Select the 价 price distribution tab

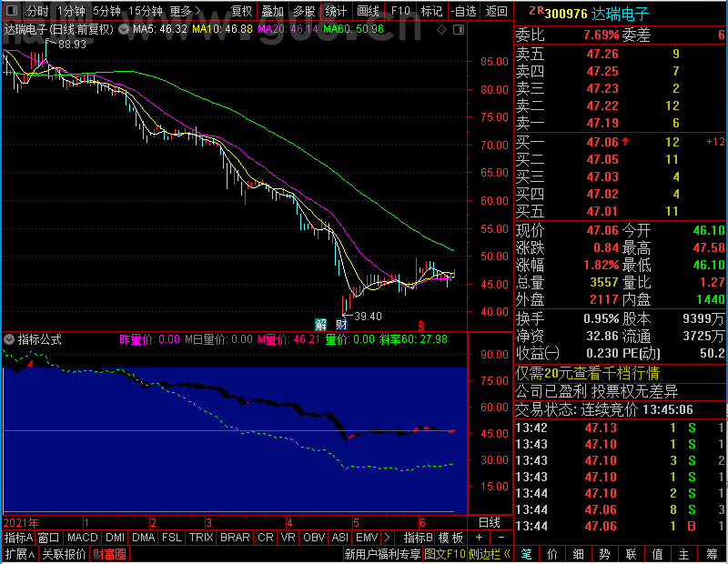pyautogui.click(x=552, y=554)
